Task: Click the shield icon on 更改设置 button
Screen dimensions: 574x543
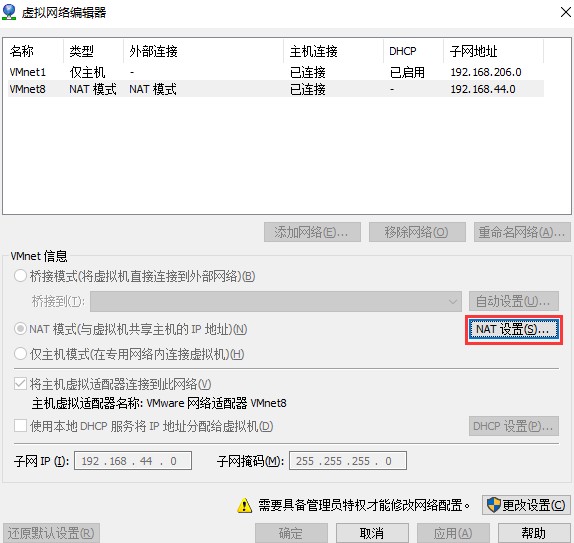Action: [x=493, y=505]
